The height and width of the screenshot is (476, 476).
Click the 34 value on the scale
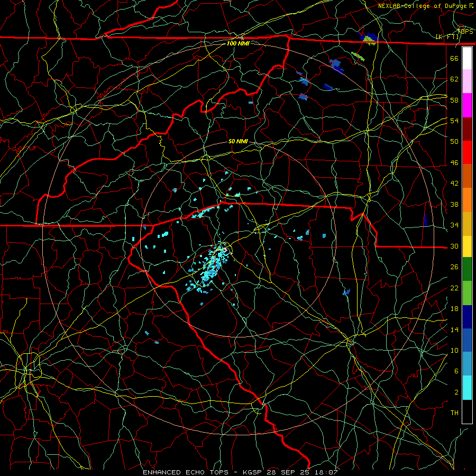pos(454,225)
